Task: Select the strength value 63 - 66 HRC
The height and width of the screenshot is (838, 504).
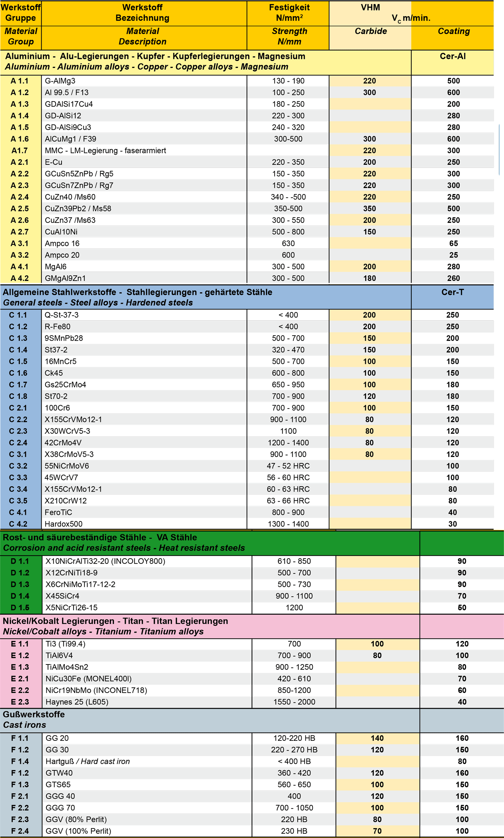Action: pos(288,501)
